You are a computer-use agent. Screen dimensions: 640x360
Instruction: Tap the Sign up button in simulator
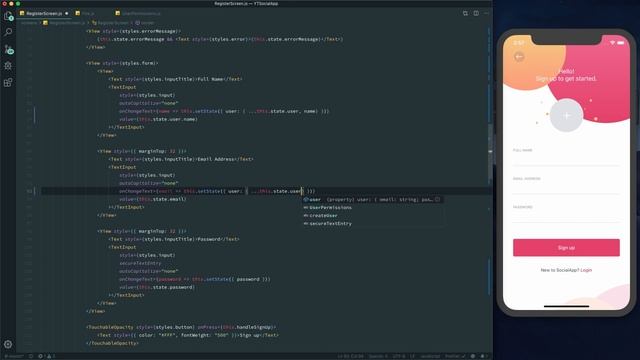point(566,248)
